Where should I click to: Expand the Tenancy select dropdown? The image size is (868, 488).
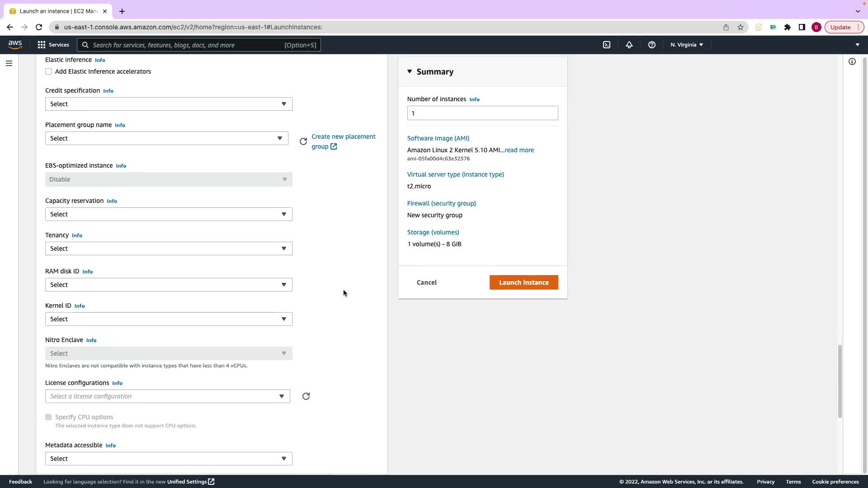[168, 249]
